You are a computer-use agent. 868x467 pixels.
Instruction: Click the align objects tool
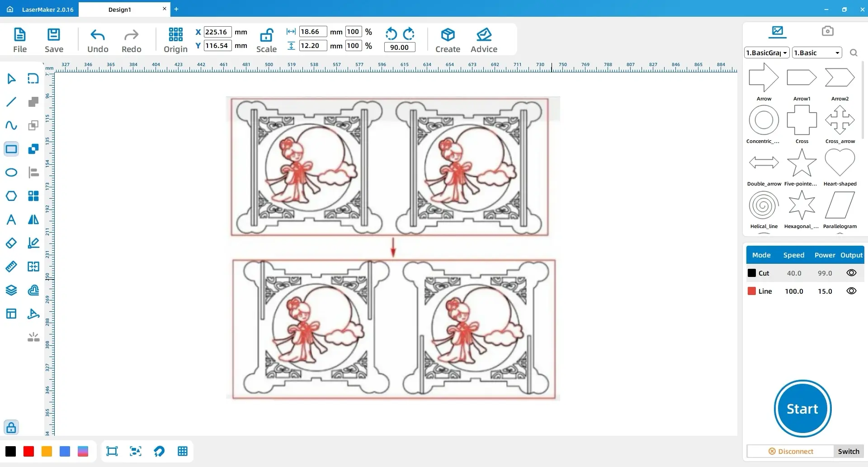click(33, 172)
